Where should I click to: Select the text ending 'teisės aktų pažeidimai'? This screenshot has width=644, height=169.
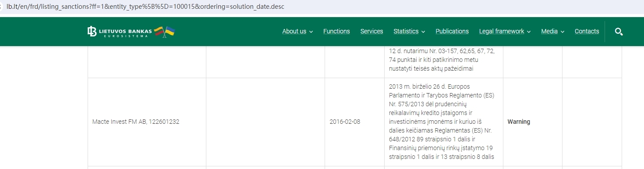tap(442, 60)
